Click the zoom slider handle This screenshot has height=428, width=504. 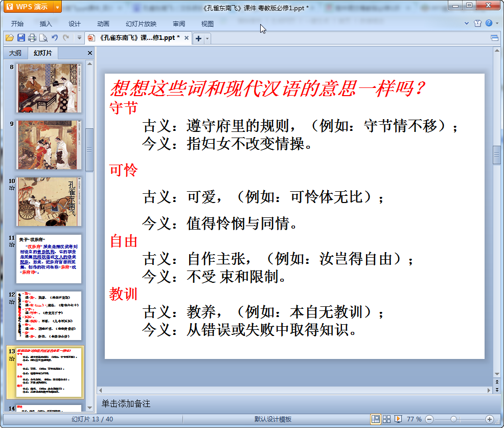(x=453, y=419)
